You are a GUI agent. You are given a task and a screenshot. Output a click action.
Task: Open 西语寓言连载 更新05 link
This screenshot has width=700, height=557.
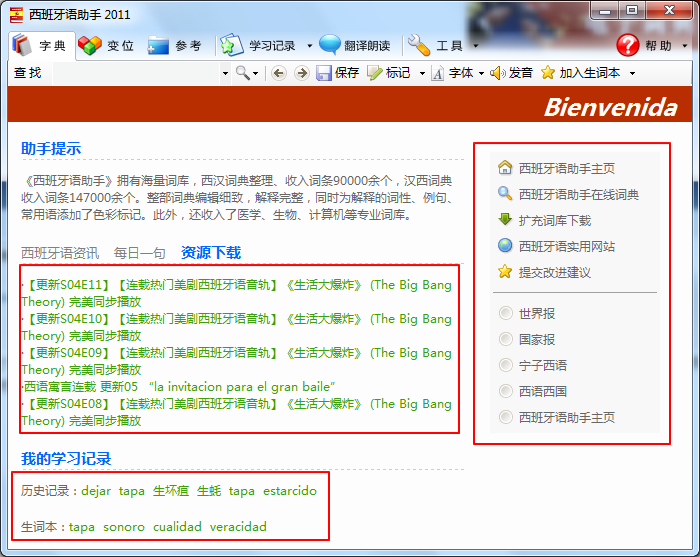tap(179, 387)
